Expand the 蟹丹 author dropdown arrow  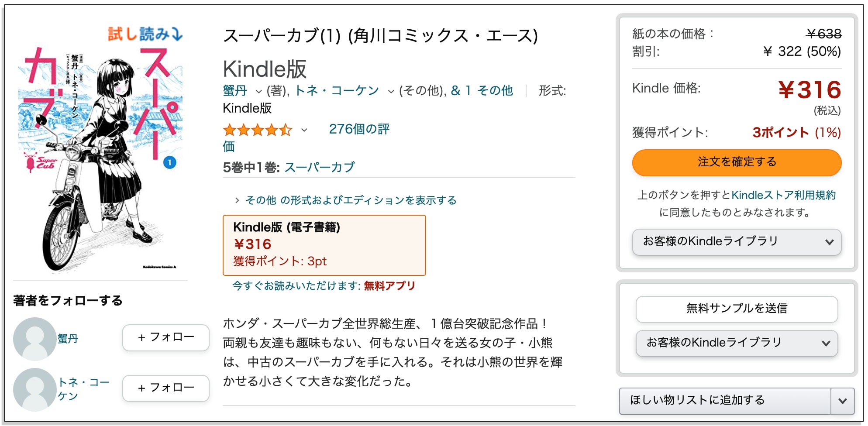258,91
